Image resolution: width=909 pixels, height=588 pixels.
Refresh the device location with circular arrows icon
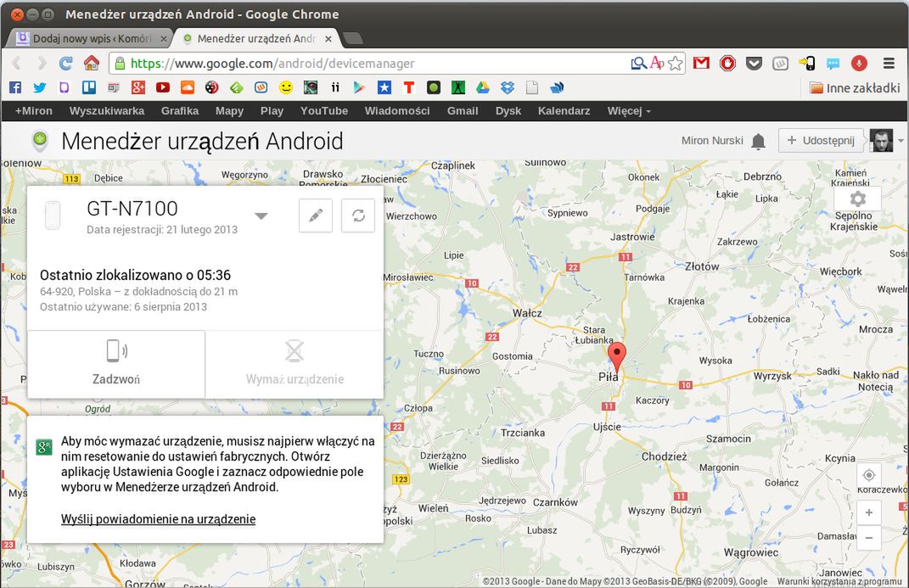pyautogui.click(x=358, y=216)
